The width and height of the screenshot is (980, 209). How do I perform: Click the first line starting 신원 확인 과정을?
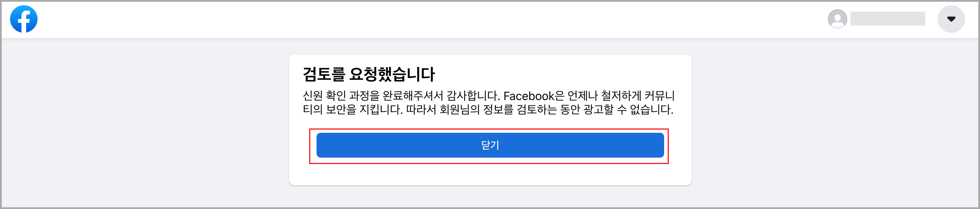point(489,96)
